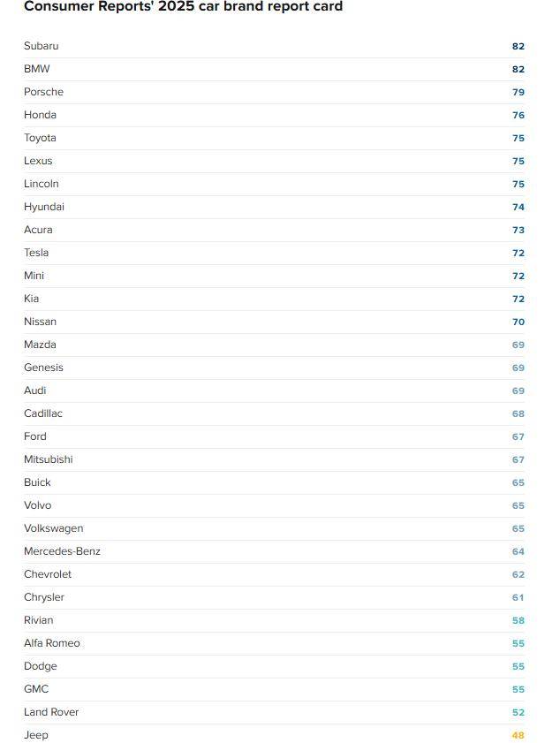Click Jeep's yellow score of 48
This screenshot has height=743, width=560.
point(518,735)
